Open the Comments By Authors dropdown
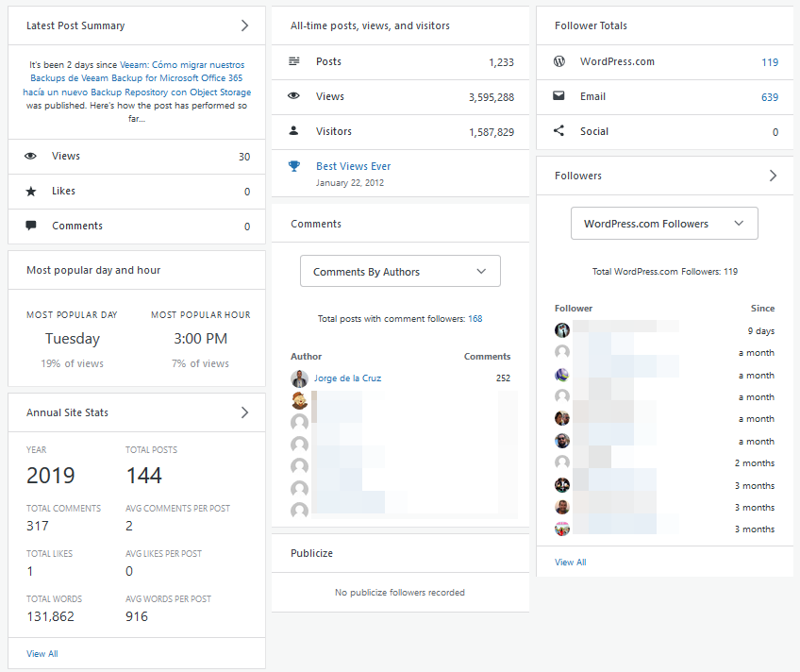 tap(400, 271)
